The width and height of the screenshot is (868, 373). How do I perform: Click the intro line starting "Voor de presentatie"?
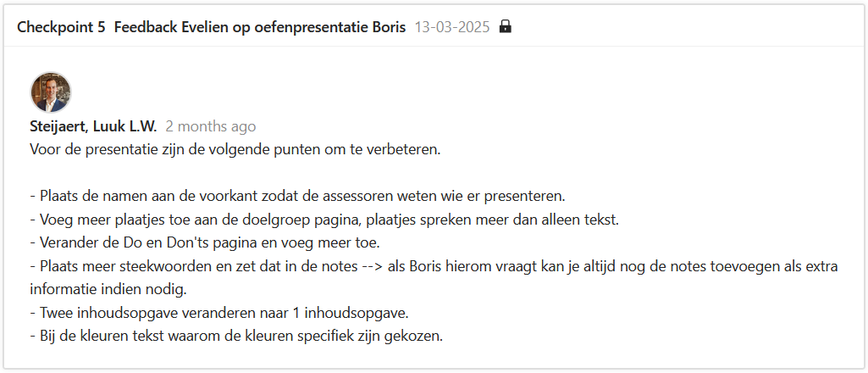(x=235, y=150)
